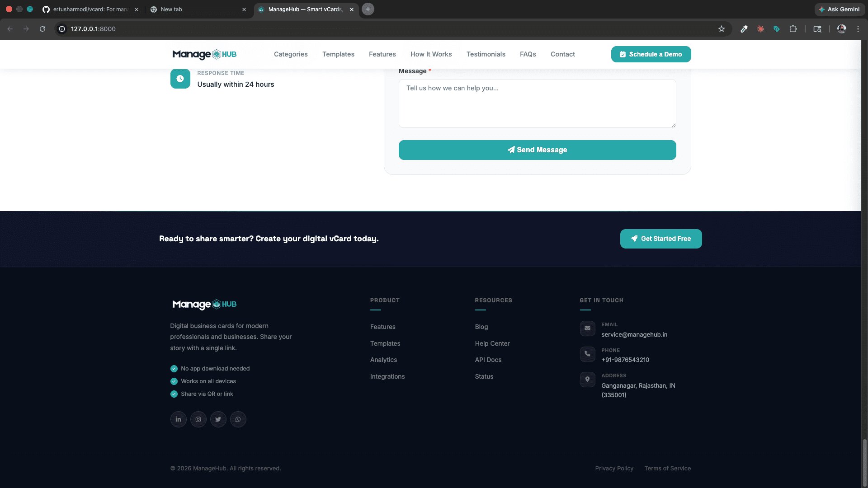The height and width of the screenshot is (488, 868).
Task: Open the Integrations footer link
Action: 387,376
